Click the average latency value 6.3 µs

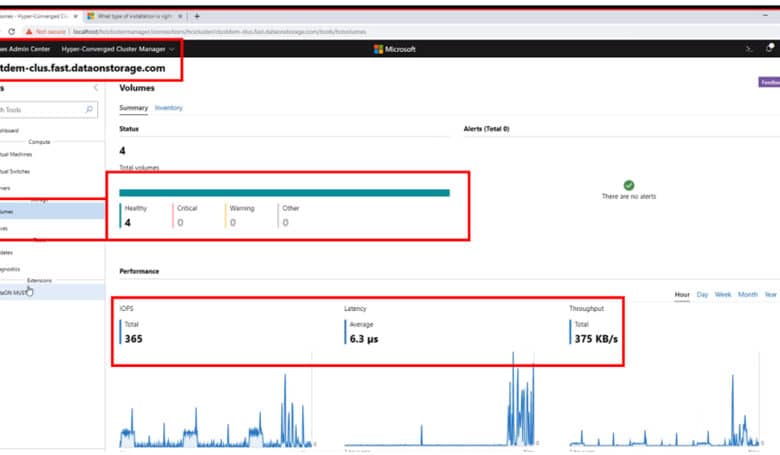364,339
